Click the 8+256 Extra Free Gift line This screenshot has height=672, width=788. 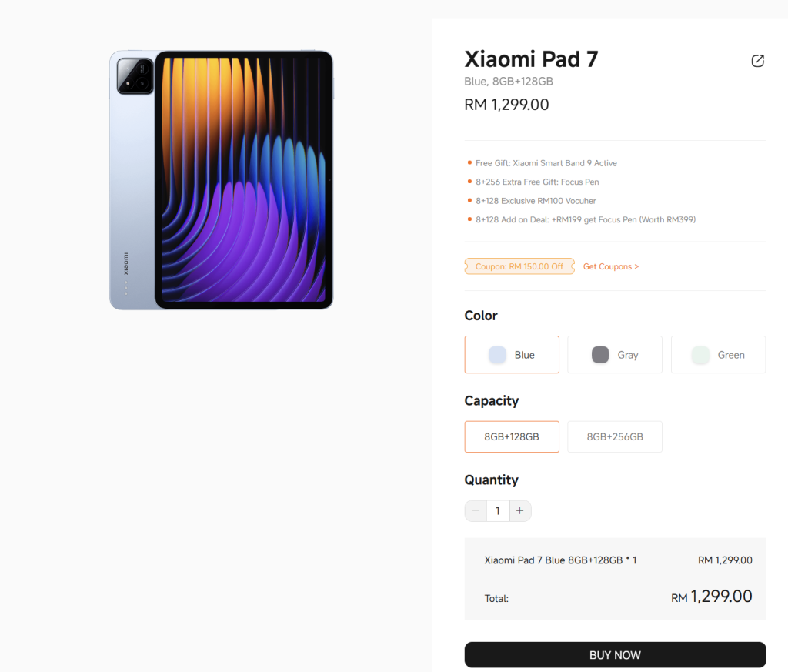pos(537,182)
